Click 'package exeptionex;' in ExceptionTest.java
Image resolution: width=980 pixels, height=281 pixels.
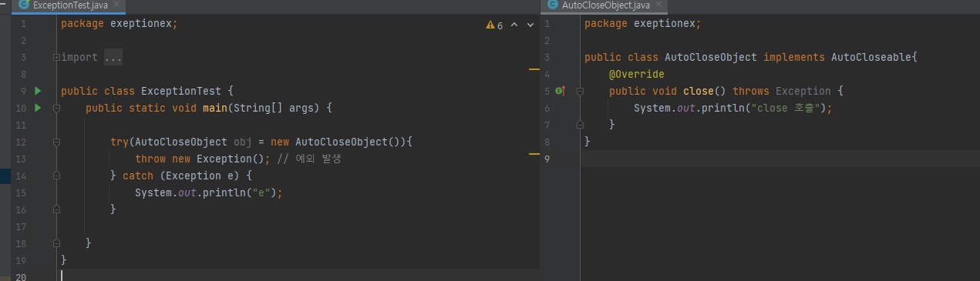(120, 24)
